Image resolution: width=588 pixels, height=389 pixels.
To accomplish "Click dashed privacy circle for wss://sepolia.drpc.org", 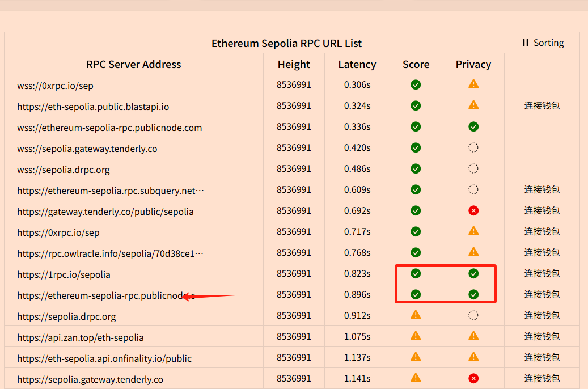I will (473, 169).
